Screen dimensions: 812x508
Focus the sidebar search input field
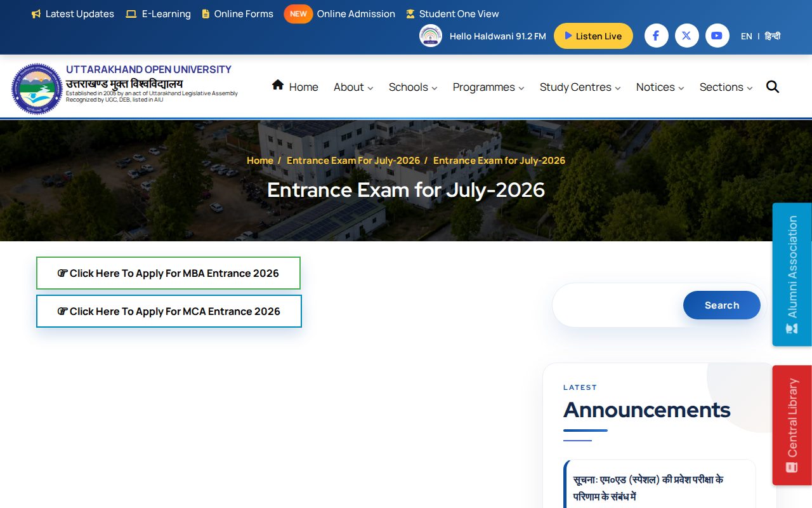click(x=619, y=305)
